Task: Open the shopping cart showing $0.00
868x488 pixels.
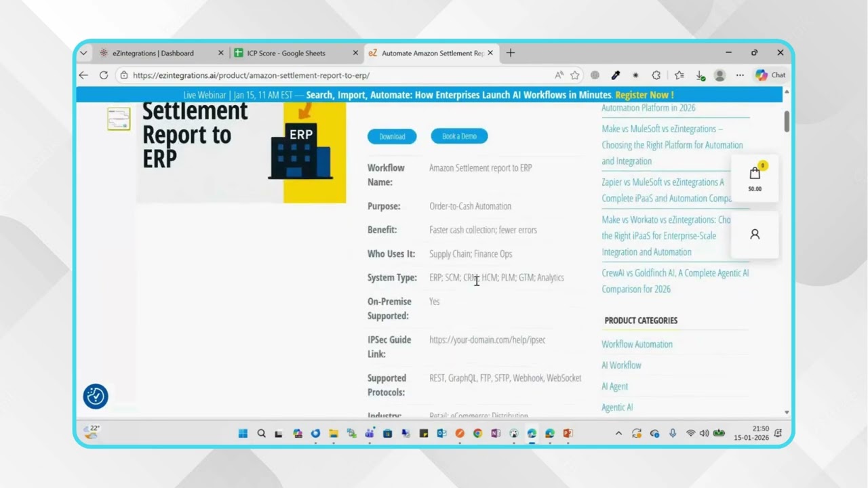Action: click(755, 178)
